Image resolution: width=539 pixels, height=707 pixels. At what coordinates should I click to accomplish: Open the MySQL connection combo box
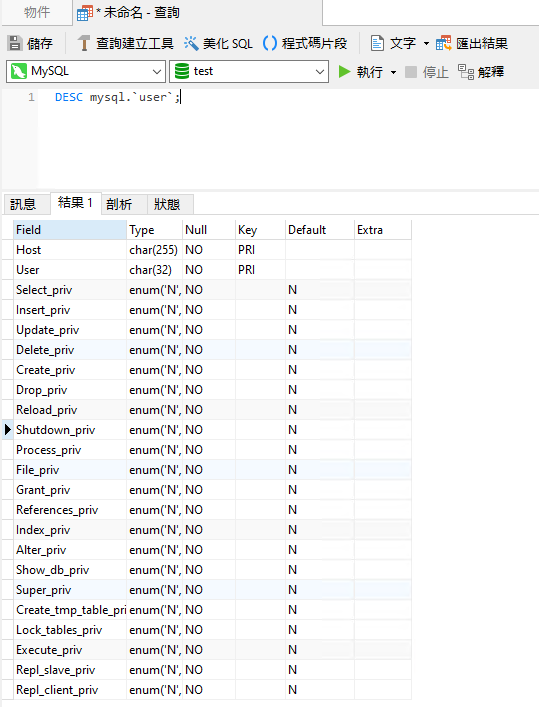pyautogui.click(x=86, y=71)
